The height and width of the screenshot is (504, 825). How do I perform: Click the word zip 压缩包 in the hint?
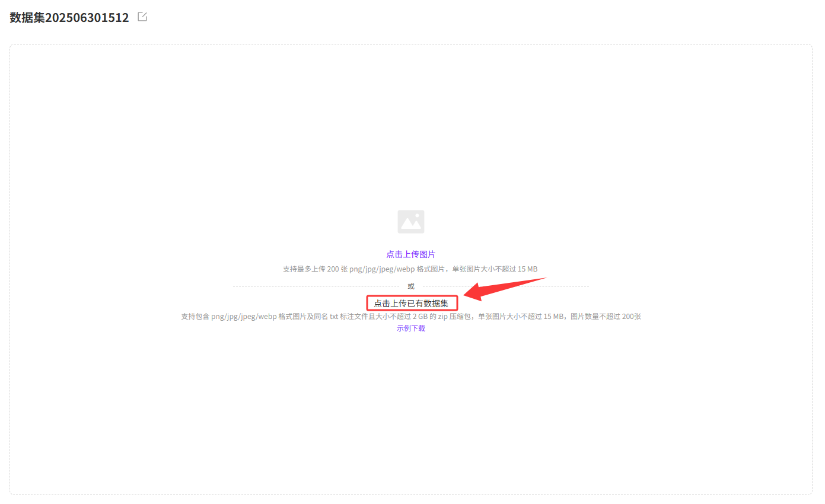click(x=455, y=317)
